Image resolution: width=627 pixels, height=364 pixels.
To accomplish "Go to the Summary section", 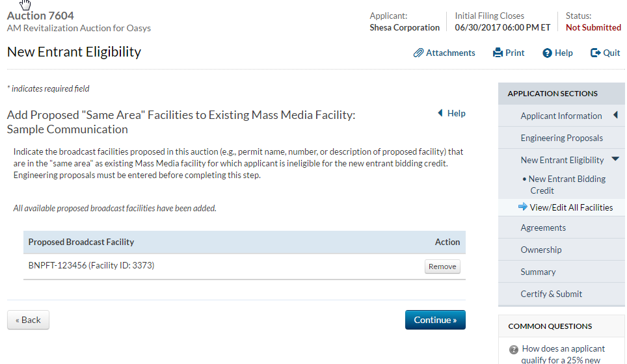I will tap(538, 272).
